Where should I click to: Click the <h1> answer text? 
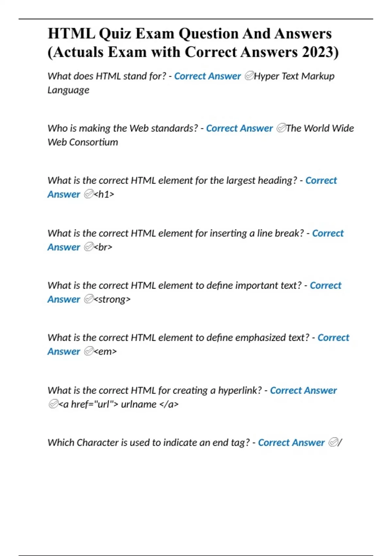coord(104,194)
